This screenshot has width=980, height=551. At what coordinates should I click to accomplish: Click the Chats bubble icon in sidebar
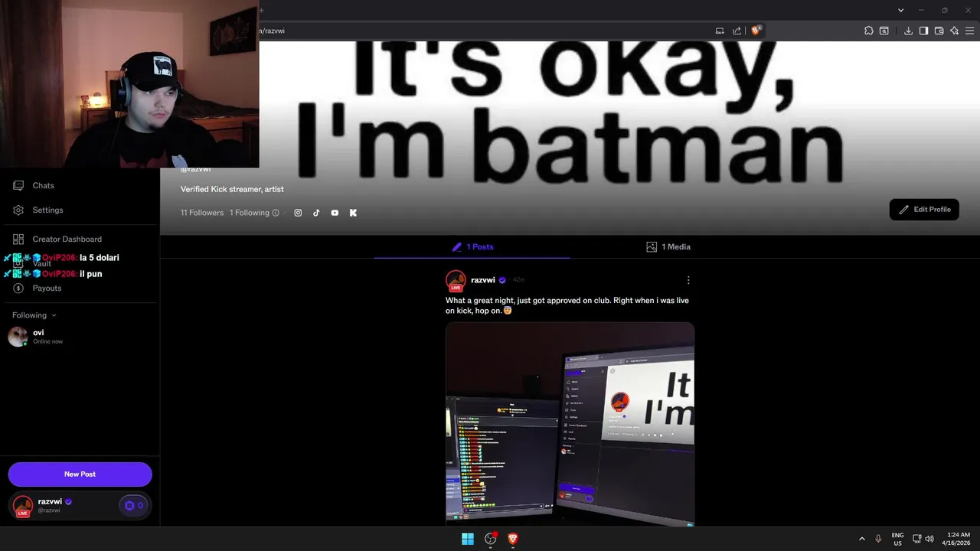(x=18, y=185)
